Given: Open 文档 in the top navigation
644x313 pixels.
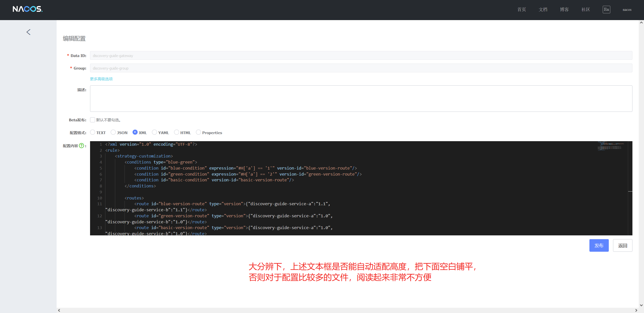Looking at the screenshot, I should pyautogui.click(x=543, y=10).
